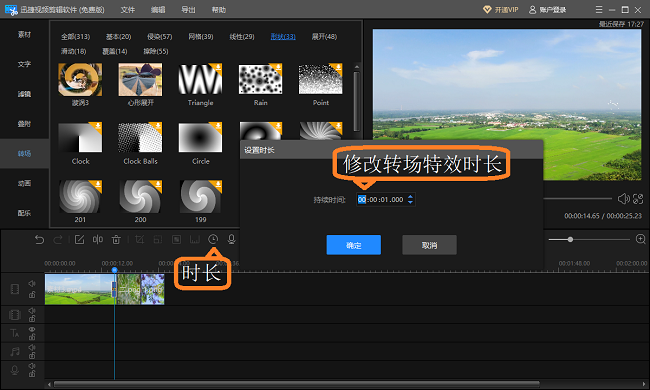Open the 配乐 sidebar panel
This screenshot has width=650, height=390.
(24, 213)
